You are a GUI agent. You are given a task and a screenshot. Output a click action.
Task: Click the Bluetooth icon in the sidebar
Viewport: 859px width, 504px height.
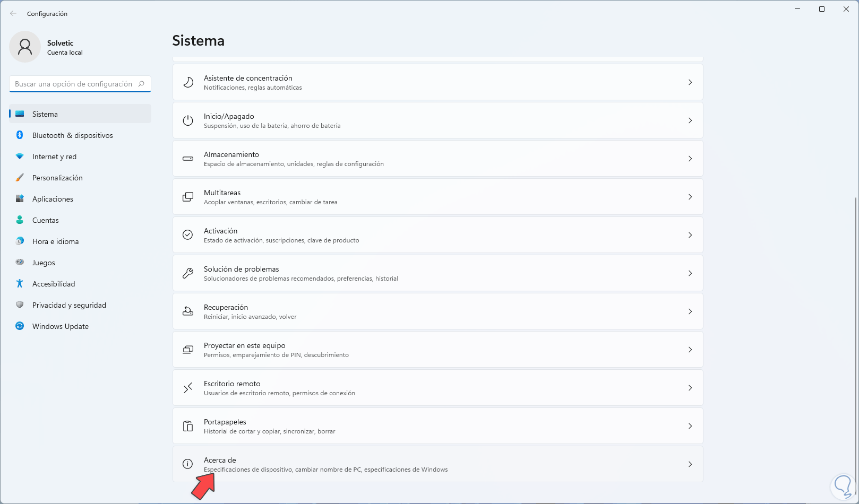coord(20,135)
